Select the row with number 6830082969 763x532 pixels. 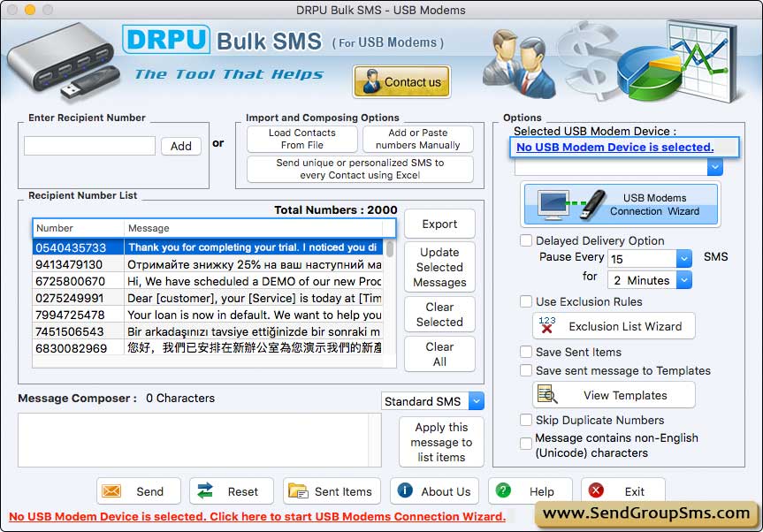click(x=209, y=347)
